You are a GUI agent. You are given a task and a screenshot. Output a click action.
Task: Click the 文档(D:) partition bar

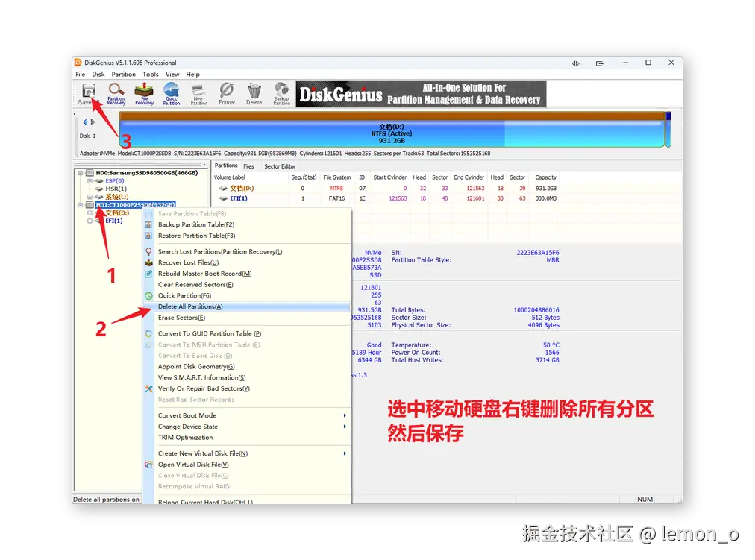[392, 130]
